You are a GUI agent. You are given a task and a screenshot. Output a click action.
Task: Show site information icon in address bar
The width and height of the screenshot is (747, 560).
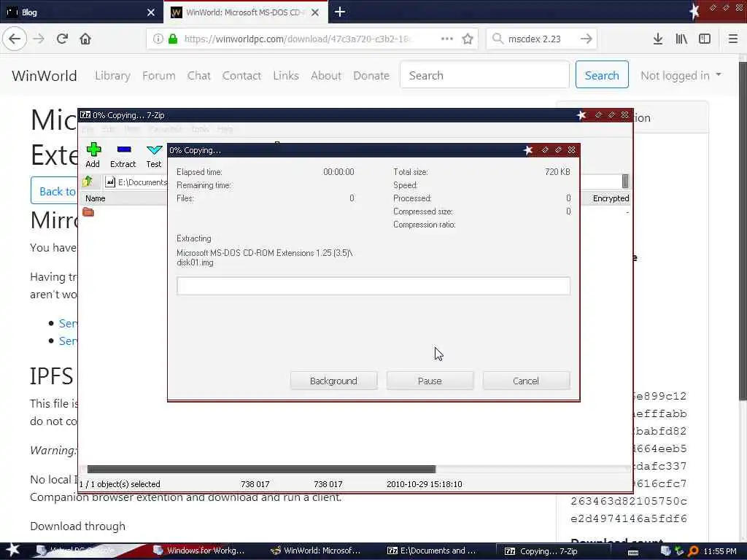[158, 39]
